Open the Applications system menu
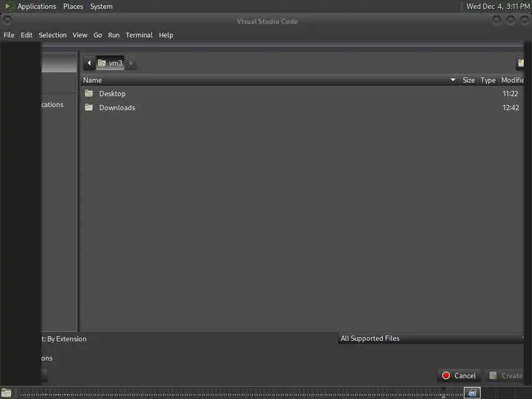Viewport: 532px width, 399px height. tap(37, 6)
